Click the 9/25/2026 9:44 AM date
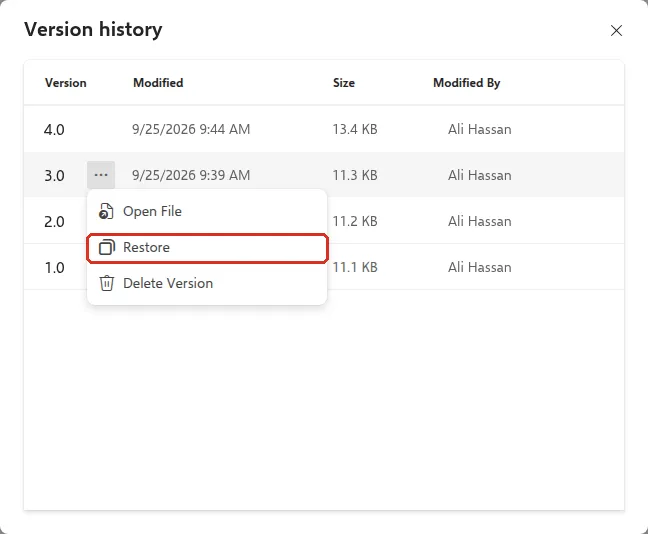This screenshot has width=648, height=534. (x=191, y=129)
